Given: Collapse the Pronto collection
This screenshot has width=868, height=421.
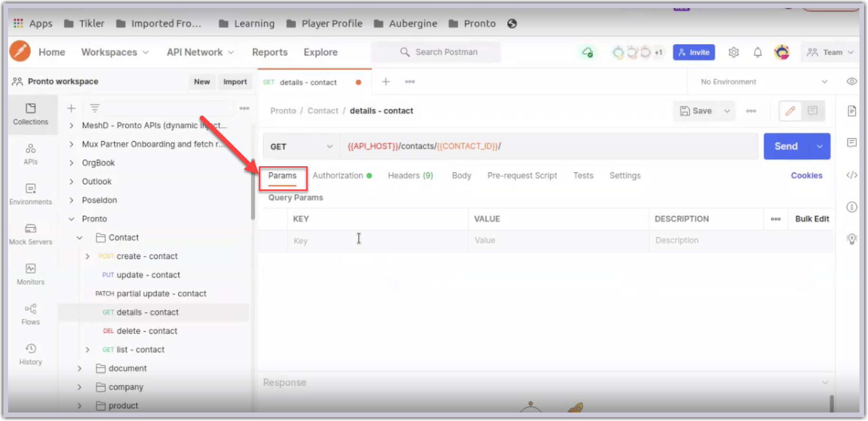Looking at the screenshot, I should point(71,219).
